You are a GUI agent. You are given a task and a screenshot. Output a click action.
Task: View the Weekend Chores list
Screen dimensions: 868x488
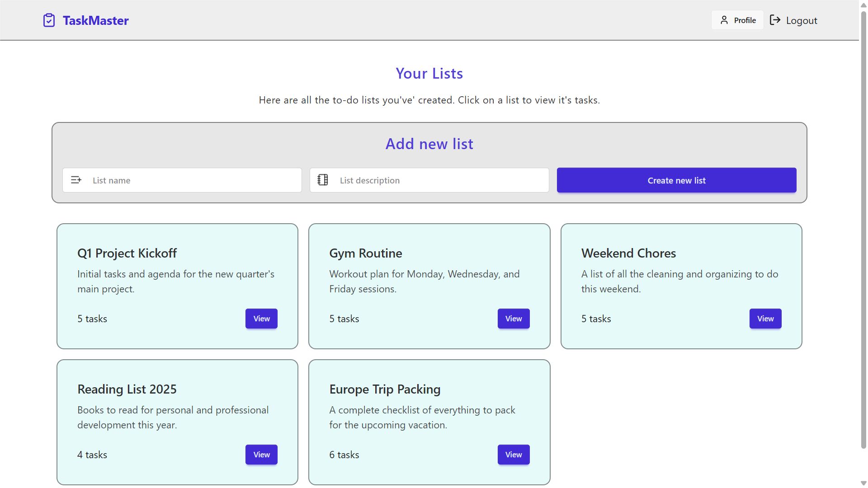[x=765, y=319]
